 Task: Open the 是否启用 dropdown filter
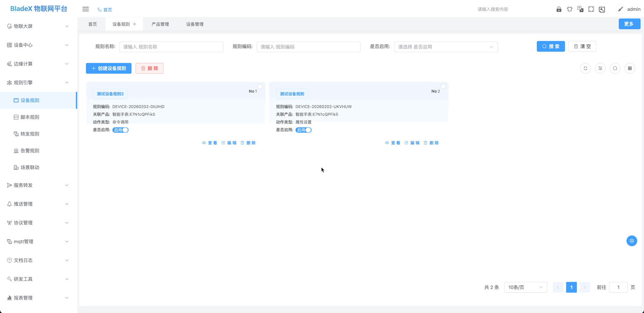(x=446, y=47)
